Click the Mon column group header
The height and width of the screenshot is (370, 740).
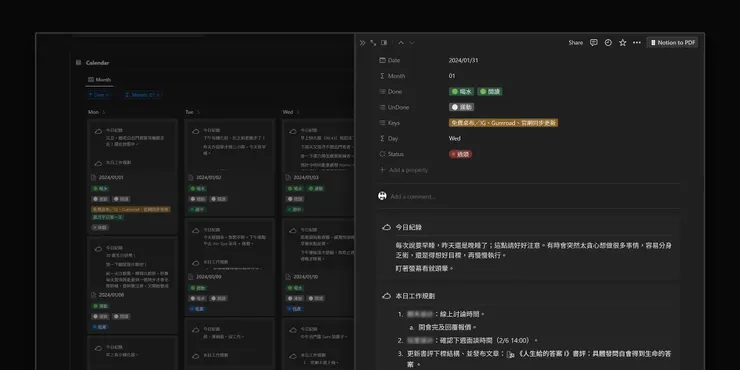coord(93,112)
